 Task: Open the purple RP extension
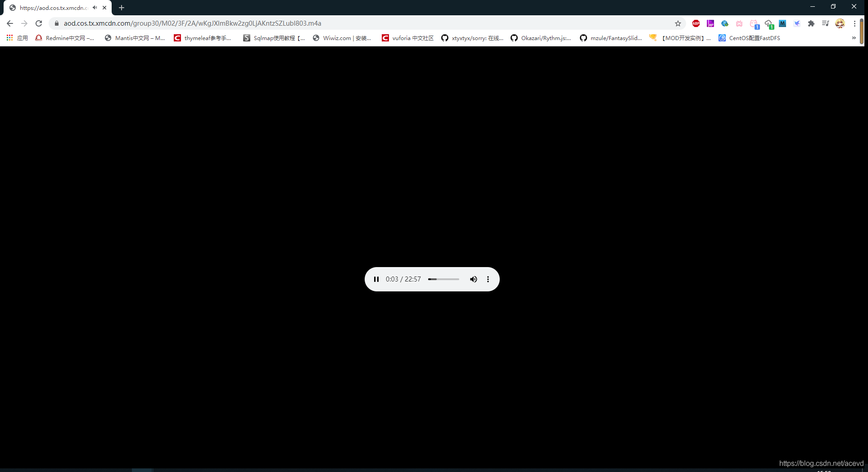tap(710, 23)
